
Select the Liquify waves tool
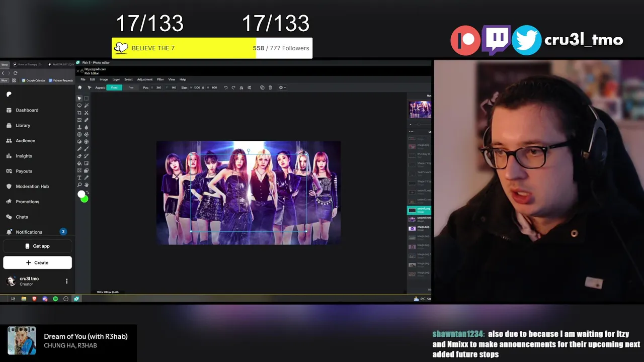coord(79,120)
